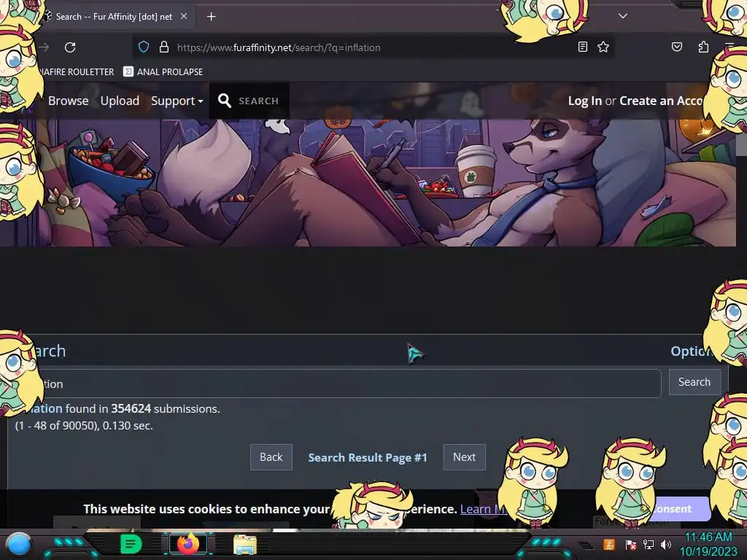This screenshot has width=747, height=560.
Task: Close the Fur Affinity search tab
Action: coord(183,16)
